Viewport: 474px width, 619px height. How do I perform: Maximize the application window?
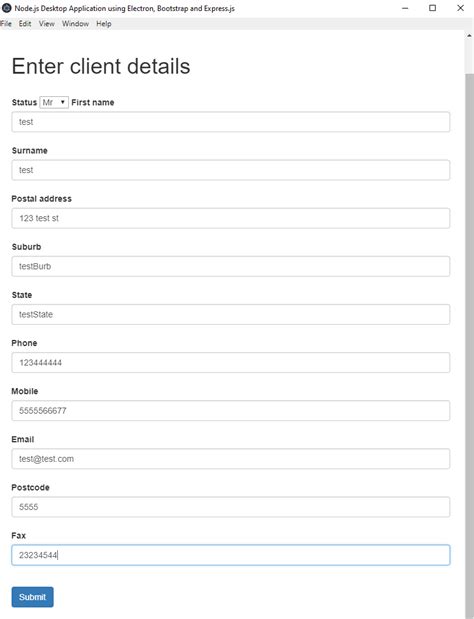pyautogui.click(x=433, y=8)
